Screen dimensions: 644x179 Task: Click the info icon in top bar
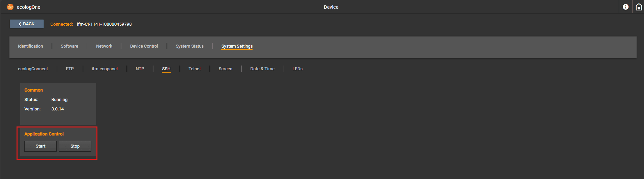pos(625,7)
